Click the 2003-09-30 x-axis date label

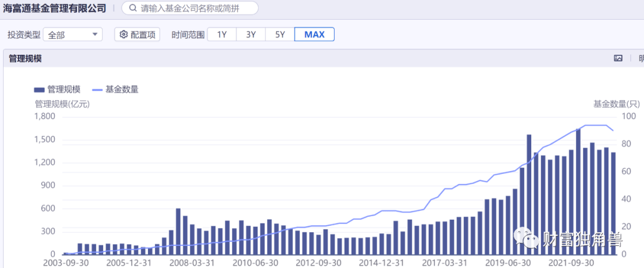pos(66,263)
